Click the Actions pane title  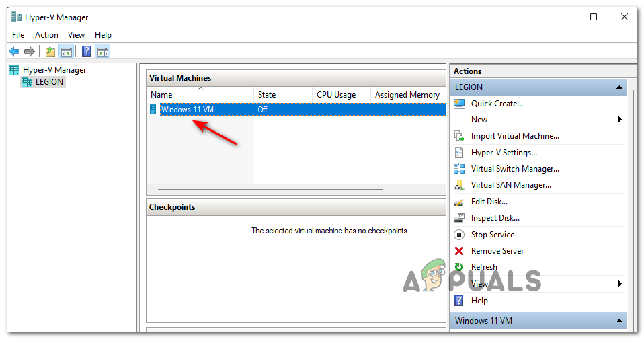point(467,71)
